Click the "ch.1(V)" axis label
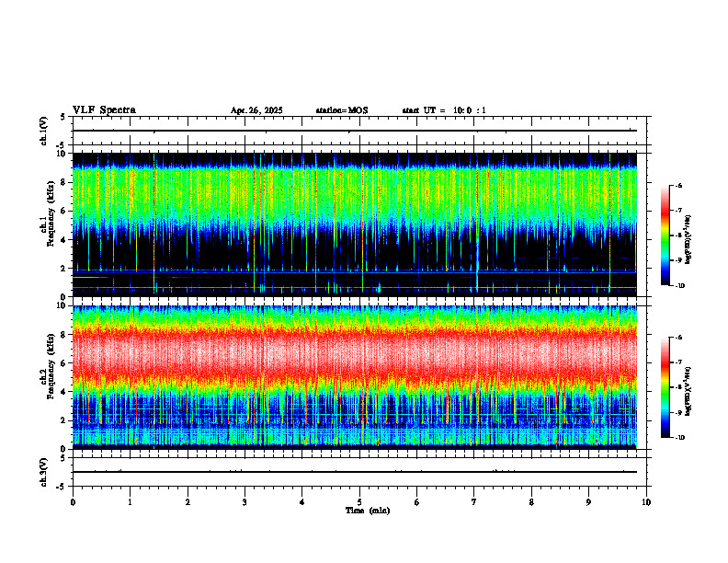Image resolution: width=728 pixels, height=563 pixels. pos(43,131)
